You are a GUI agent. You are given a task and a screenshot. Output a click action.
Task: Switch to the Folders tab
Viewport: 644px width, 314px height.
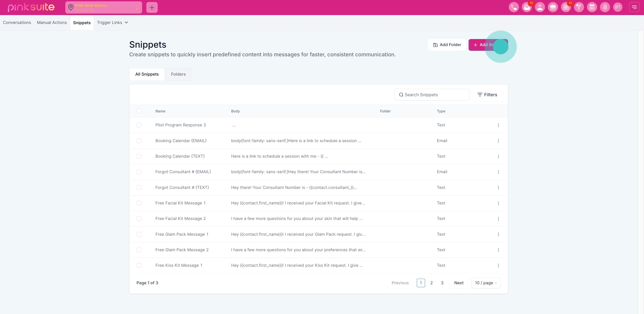(178, 74)
